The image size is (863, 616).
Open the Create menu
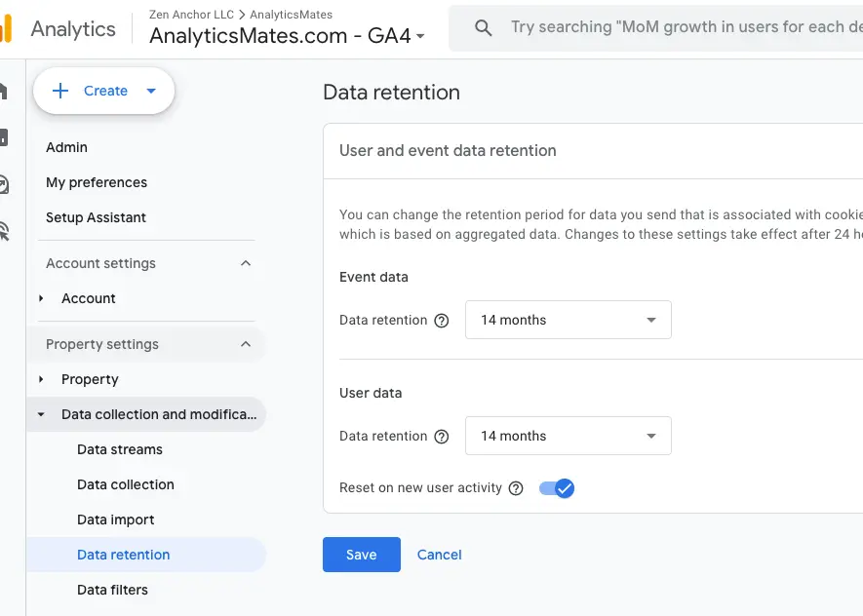103,91
